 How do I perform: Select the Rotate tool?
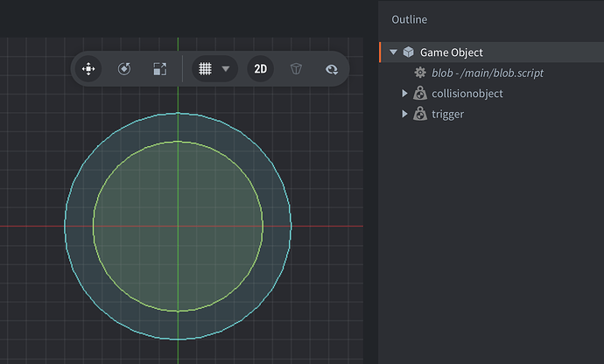(x=124, y=68)
